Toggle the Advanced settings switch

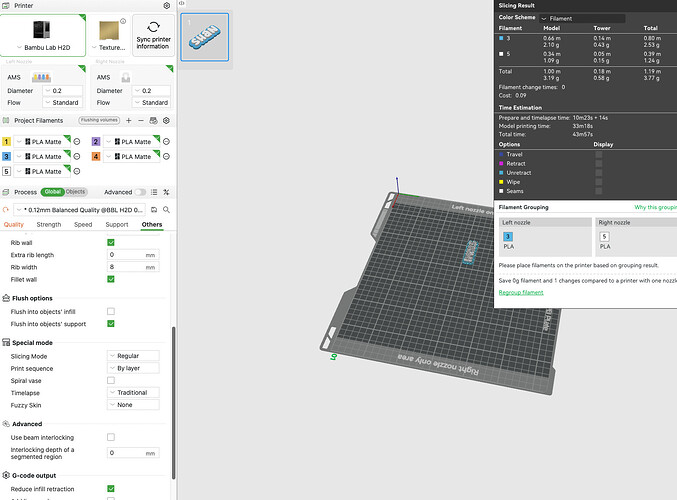[140, 192]
